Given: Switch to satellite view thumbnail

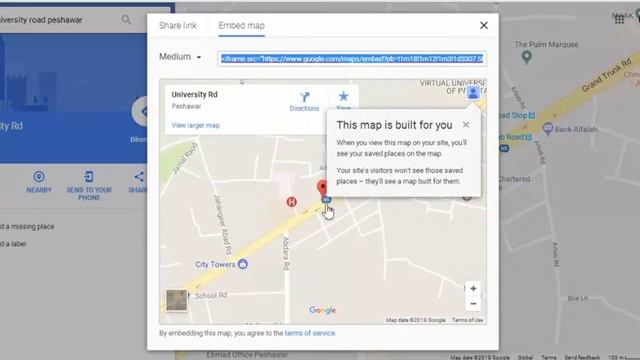Looking at the screenshot, I should pos(177,300).
